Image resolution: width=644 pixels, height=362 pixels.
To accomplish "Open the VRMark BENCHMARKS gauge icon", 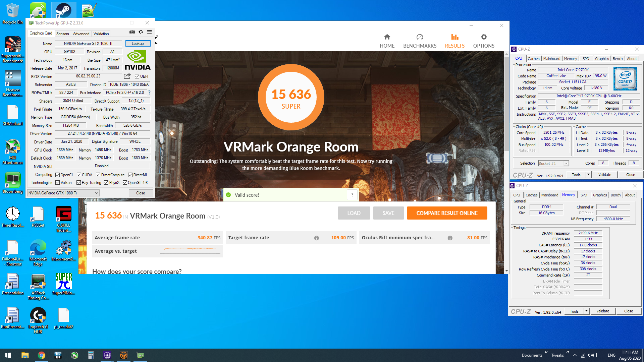I will [x=420, y=37].
